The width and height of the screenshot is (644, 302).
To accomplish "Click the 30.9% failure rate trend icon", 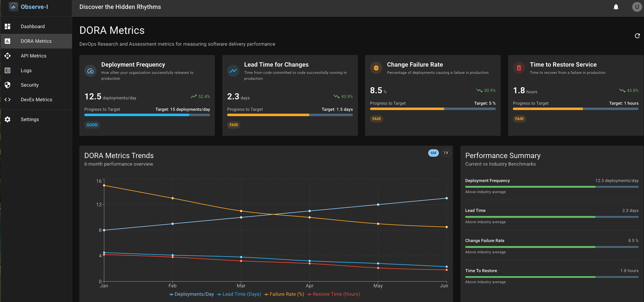I will [x=479, y=90].
